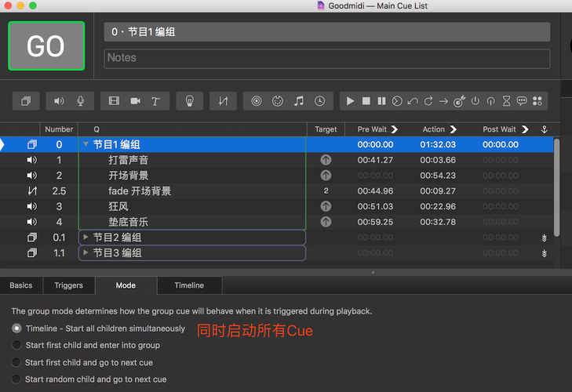572x392 pixels.
Task: Add a Group cue from toolbar
Action: click(x=26, y=101)
